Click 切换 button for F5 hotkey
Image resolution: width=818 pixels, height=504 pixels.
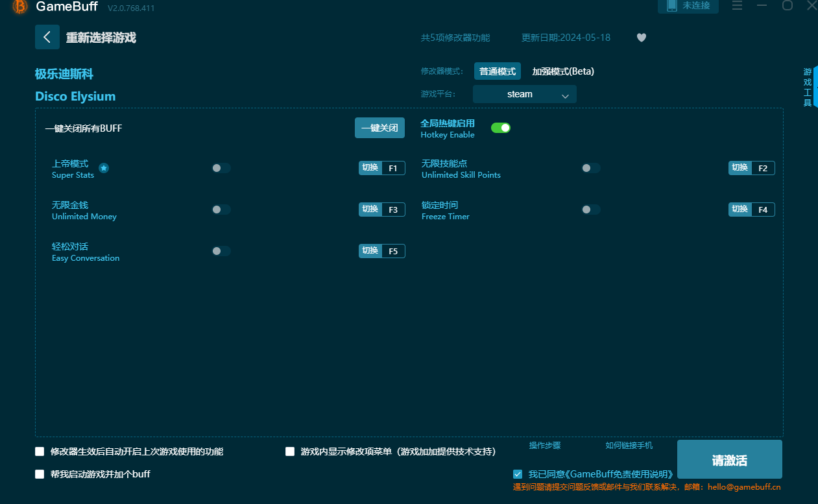370,251
